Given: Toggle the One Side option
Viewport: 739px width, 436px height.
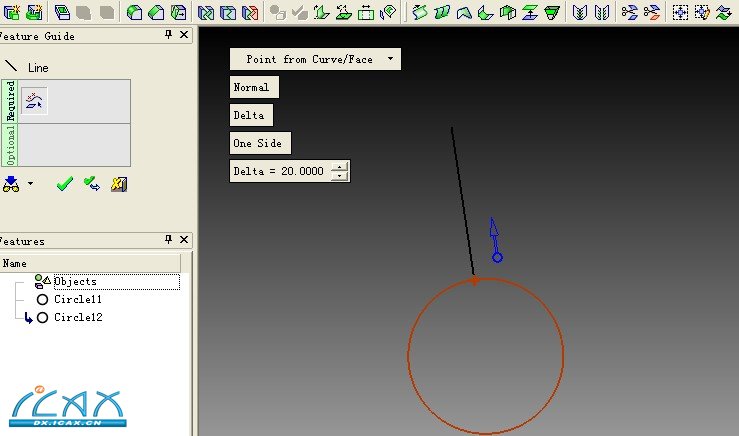Looking at the screenshot, I should click(260, 143).
